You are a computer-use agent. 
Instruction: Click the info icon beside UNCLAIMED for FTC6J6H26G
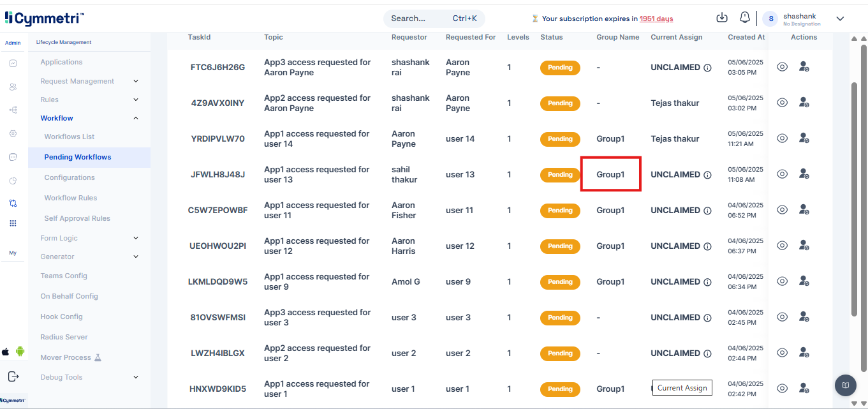point(707,68)
